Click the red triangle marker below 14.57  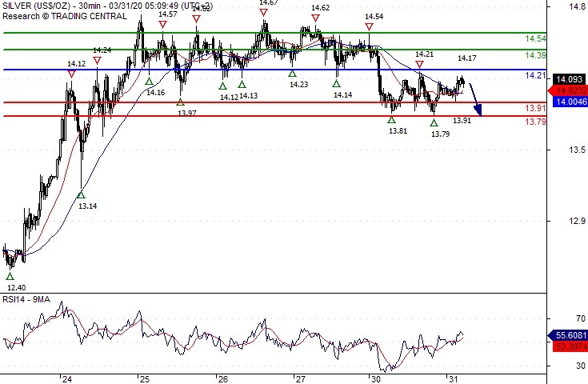163,25
